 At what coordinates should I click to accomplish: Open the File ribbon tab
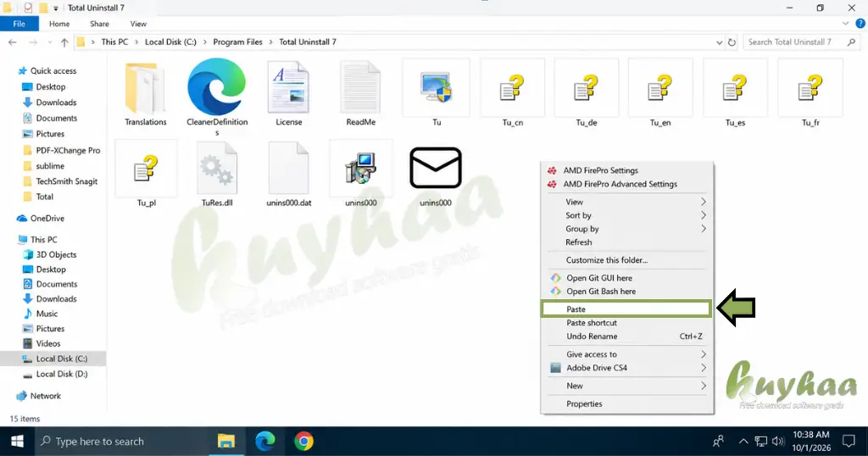pos(19,24)
